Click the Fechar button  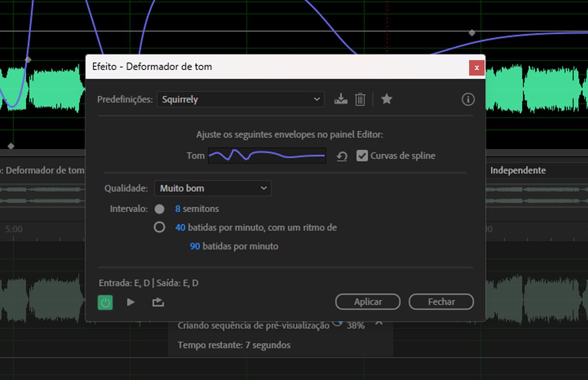[x=441, y=302]
